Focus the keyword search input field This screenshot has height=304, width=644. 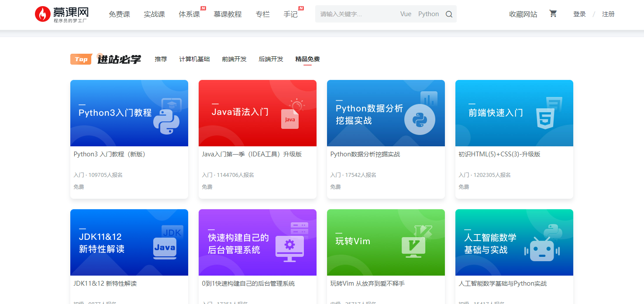click(x=356, y=14)
